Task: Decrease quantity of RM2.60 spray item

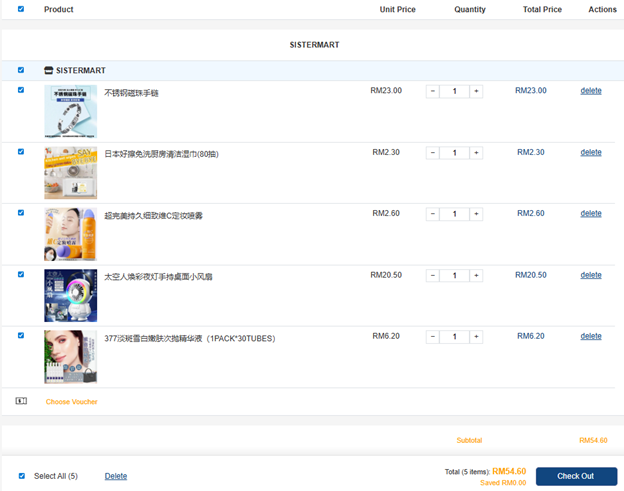Action: pyautogui.click(x=433, y=214)
